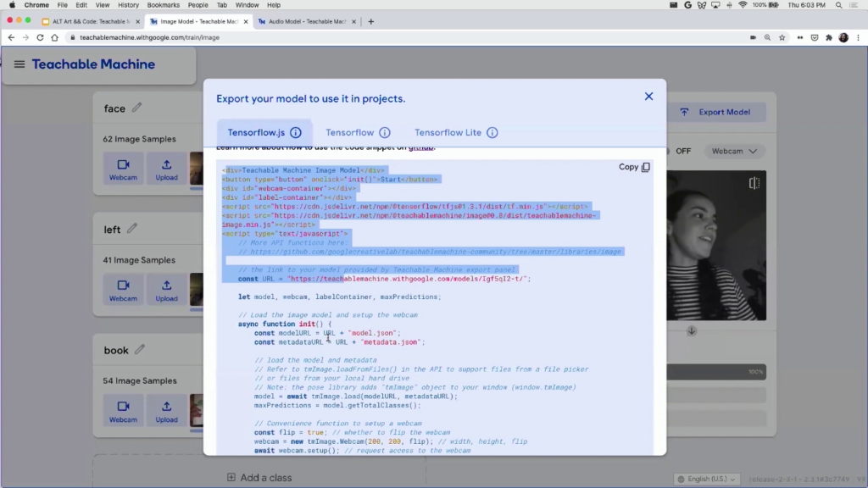This screenshot has height=488, width=868.
Task: Open macOS Spotlight search
Action: point(839,5)
